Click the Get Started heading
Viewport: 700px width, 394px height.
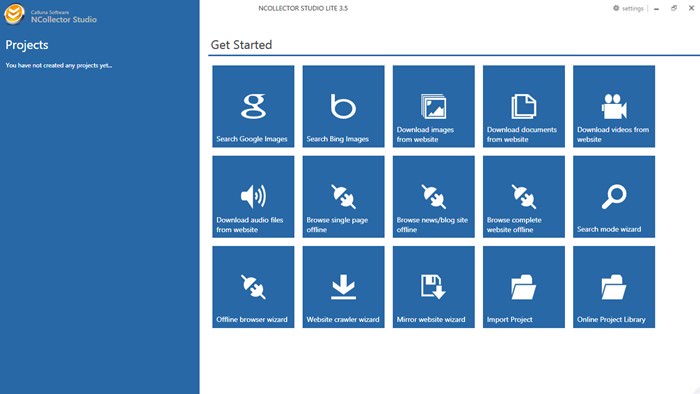(x=241, y=45)
